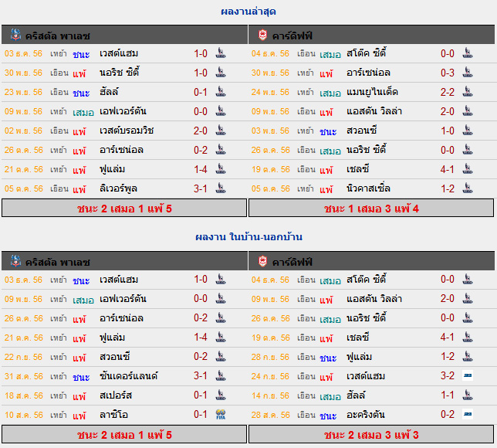Screen dimensions: 497x448
Task: Click team name สเปอร์ส
Action: [x=116, y=395]
